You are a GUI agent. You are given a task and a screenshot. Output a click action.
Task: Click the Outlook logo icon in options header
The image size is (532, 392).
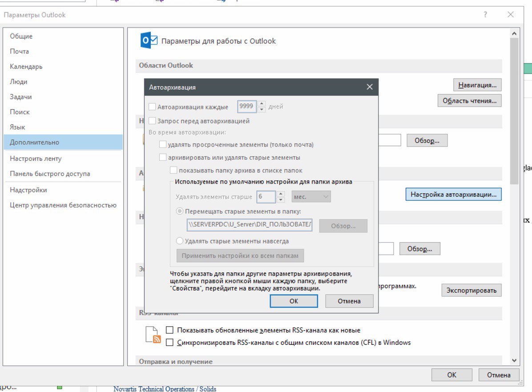(149, 40)
